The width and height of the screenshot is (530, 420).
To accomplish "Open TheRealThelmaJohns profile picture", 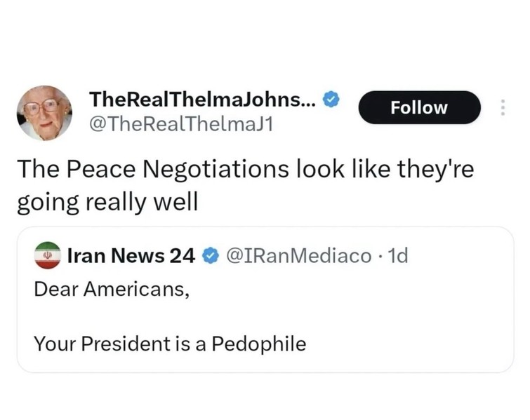I will [44, 113].
